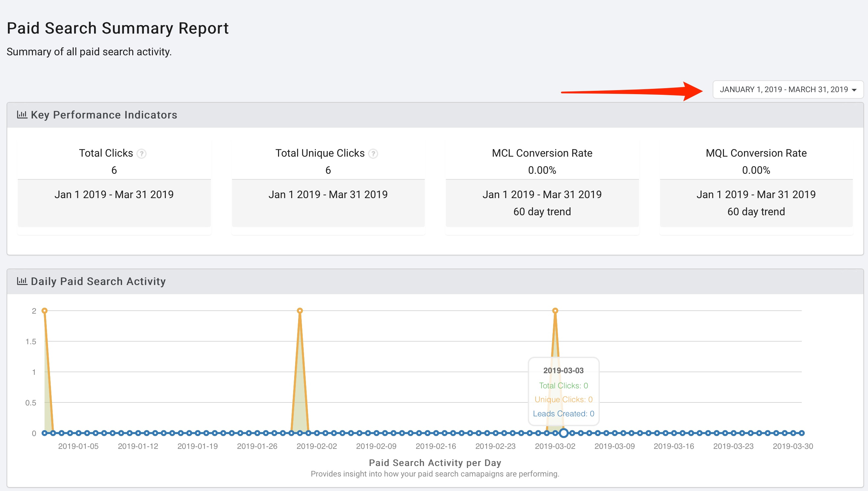Click the orange peak near 2019-03-02
The width and height of the screenshot is (868, 491).
(x=555, y=311)
